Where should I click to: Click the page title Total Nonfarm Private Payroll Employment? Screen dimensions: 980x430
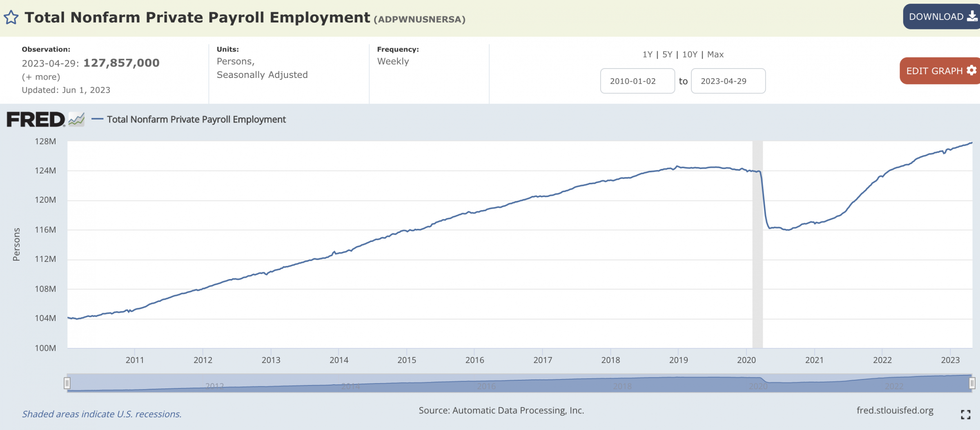click(197, 17)
